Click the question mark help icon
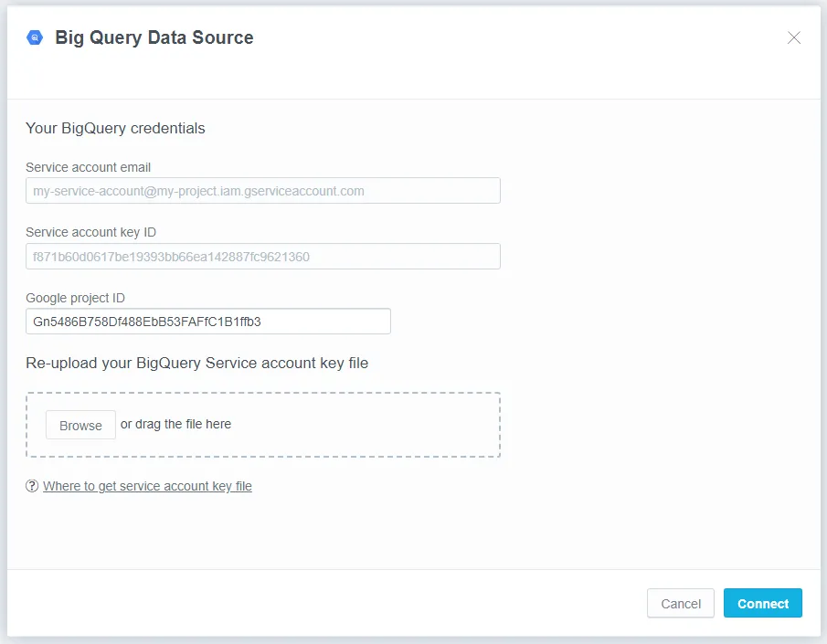This screenshot has height=644, width=827. click(31, 485)
